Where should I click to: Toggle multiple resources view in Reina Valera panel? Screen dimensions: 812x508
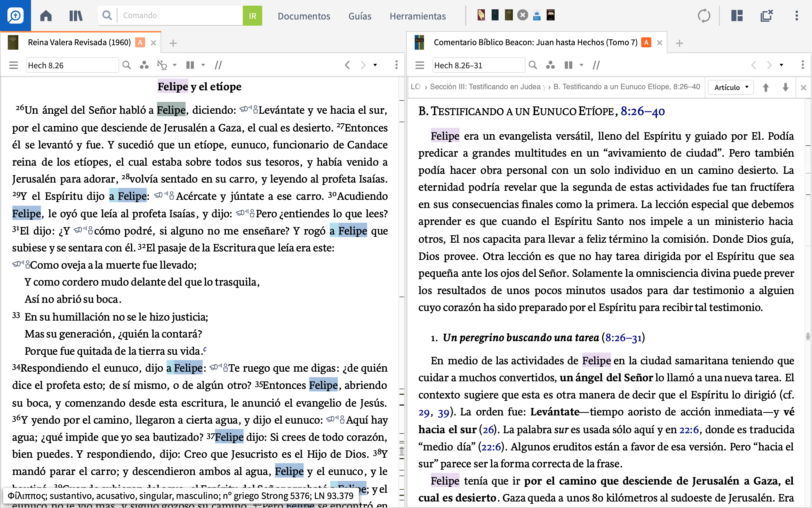(190, 65)
